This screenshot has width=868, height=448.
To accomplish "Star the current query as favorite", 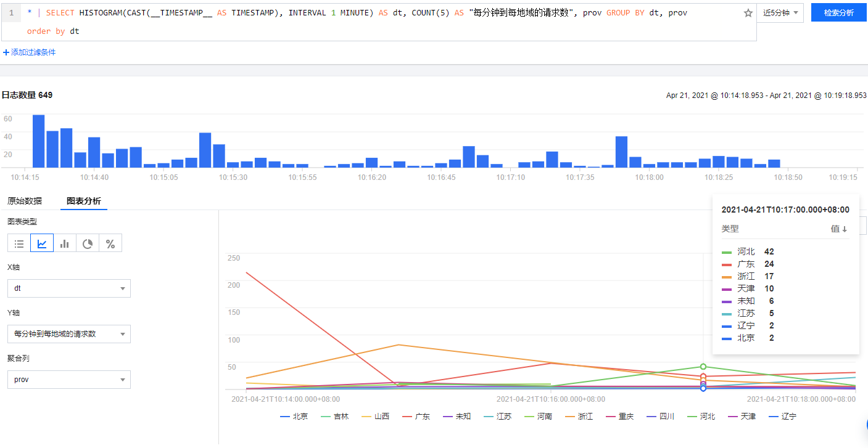I will tap(748, 13).
